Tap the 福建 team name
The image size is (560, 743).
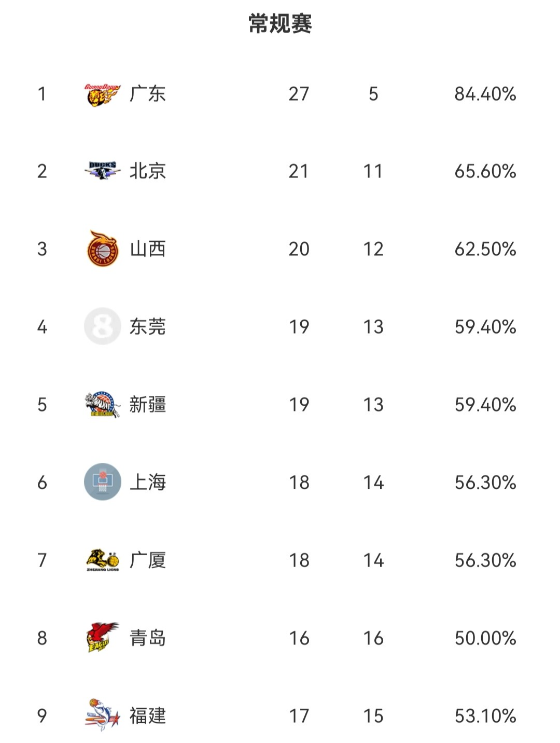(148, 716)
